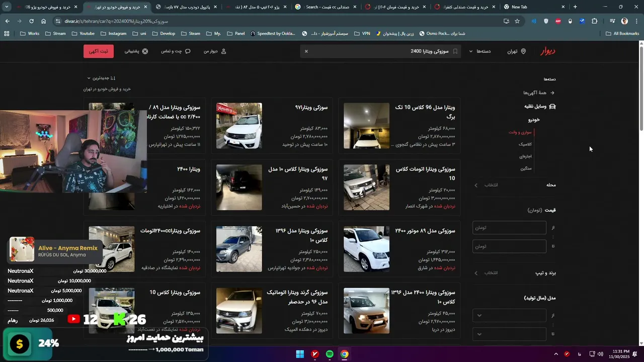Open Spotify from the taskbar
Screen dimensions: 644x362
(x=330, y=354)
